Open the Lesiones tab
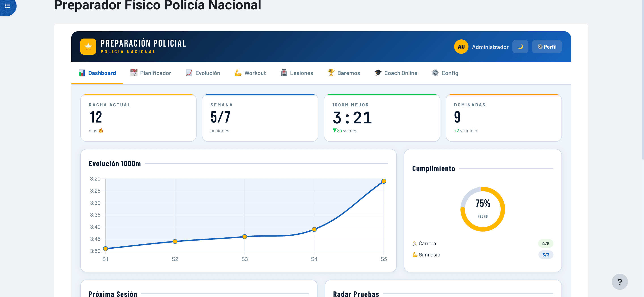 [x=297, y=73]
